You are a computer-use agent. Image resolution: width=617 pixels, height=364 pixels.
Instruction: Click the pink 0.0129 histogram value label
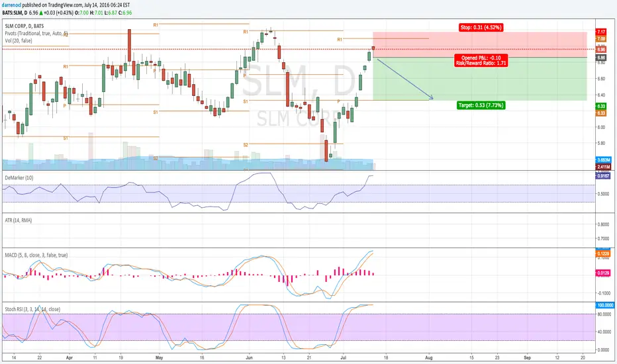click(x=603, y=273)
